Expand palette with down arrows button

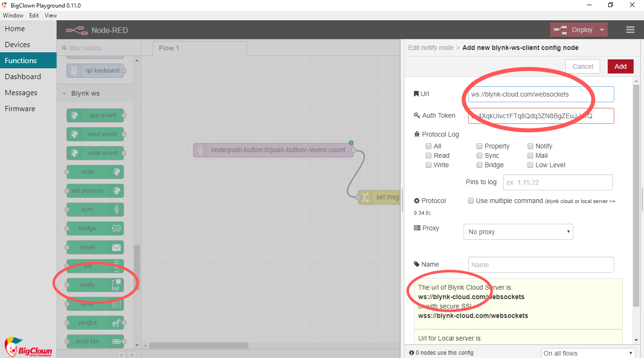tap(132, 355)
